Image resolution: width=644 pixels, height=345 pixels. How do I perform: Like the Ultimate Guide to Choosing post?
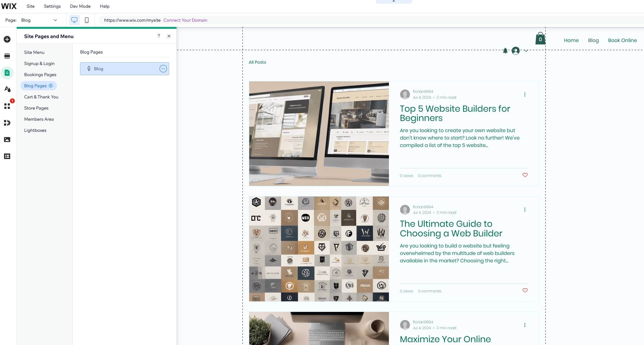pyautogui.click(x=525, y=291)
